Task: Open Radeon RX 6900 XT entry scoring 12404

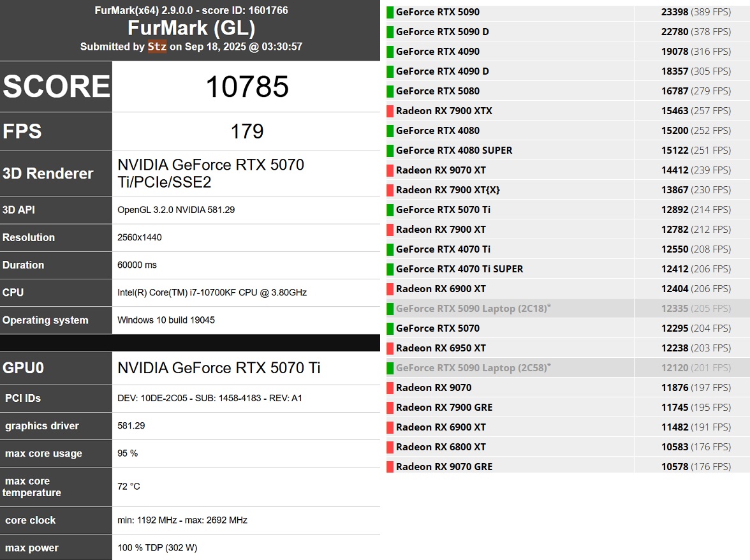Action: [441, 289]
